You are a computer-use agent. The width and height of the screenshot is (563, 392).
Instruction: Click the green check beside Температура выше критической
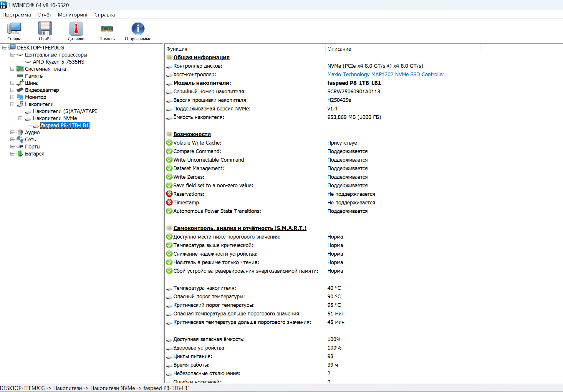[169, 245]
